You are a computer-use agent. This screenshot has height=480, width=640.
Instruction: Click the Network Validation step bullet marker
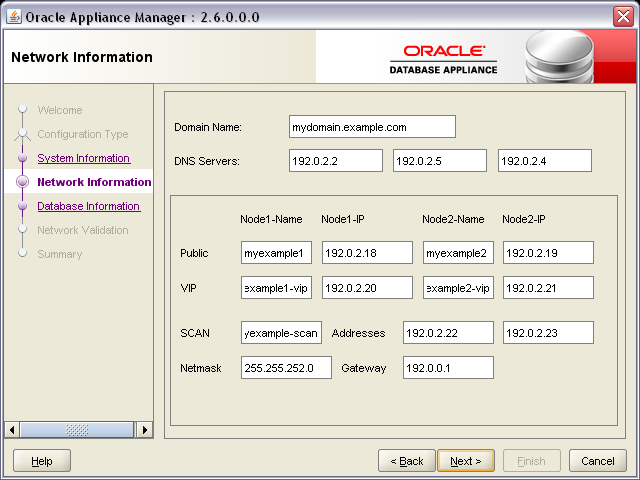point(22,229)
